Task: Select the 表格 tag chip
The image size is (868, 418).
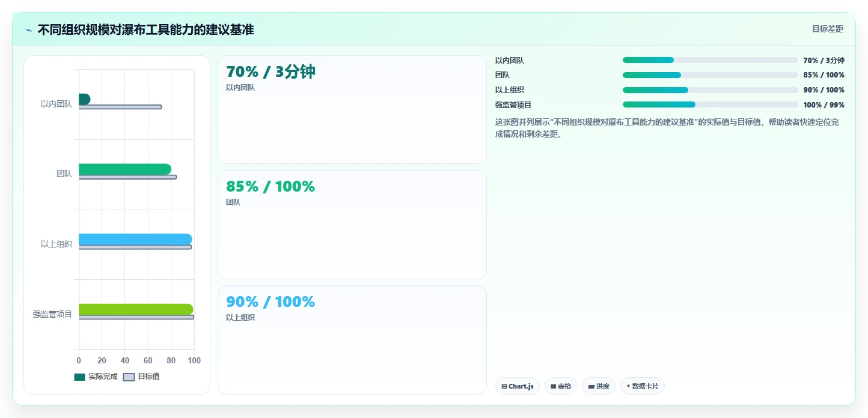Action: (561, 386)
